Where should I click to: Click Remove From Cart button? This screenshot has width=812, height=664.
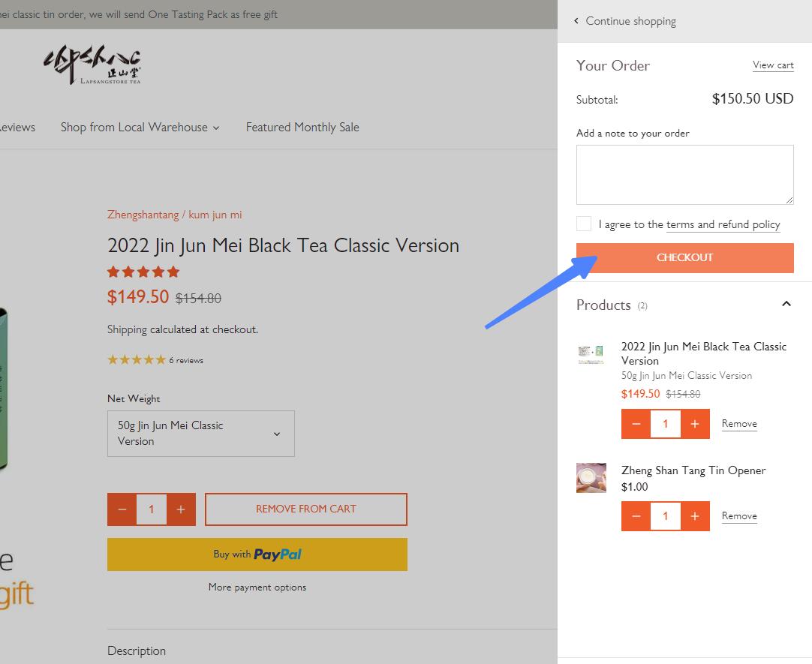coord(306,509)
